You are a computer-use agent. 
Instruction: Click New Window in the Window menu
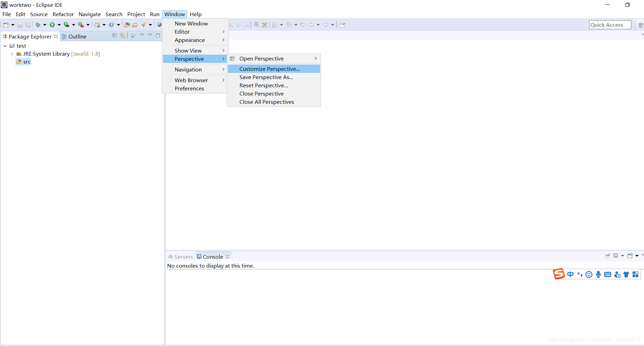click(195, 23)
